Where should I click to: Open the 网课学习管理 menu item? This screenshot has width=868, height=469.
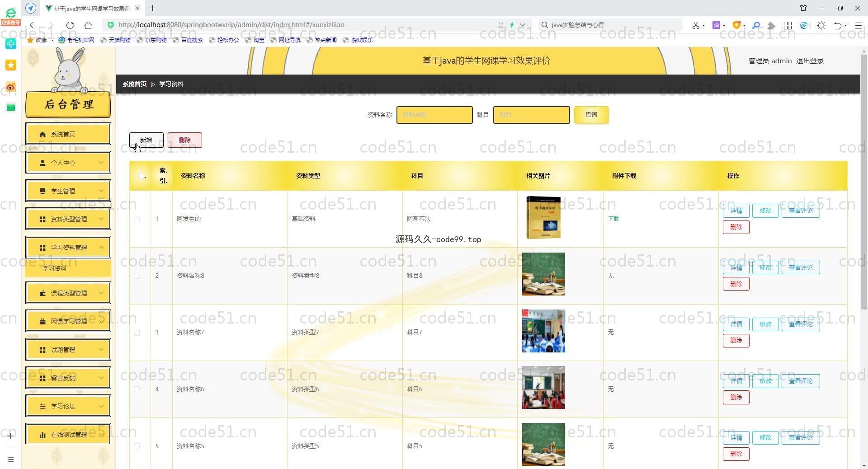click(x=68, y=321)
